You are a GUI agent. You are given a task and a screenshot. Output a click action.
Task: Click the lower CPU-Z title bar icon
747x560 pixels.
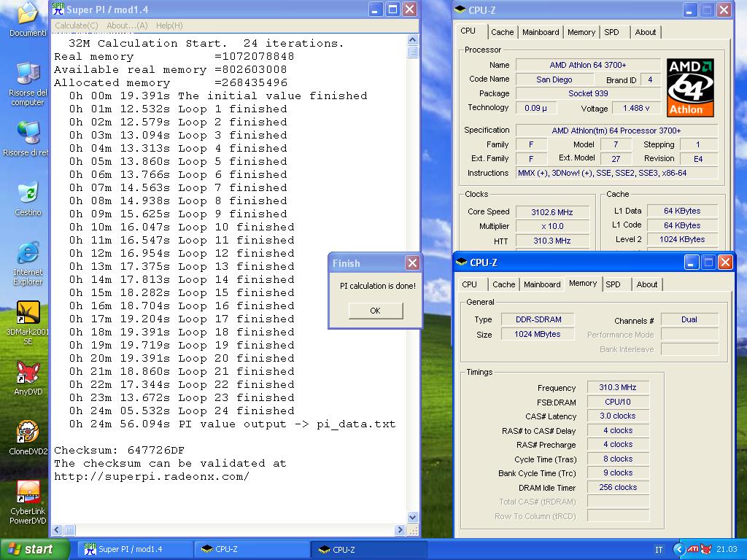tap(461, 262)
